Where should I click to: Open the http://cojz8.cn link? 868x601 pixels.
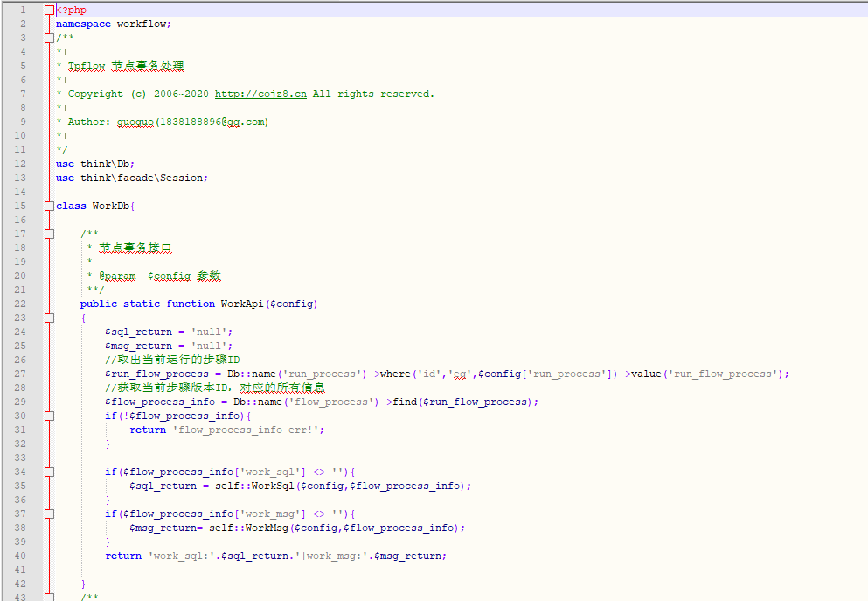pyautogui.click(x=260, y=94)
